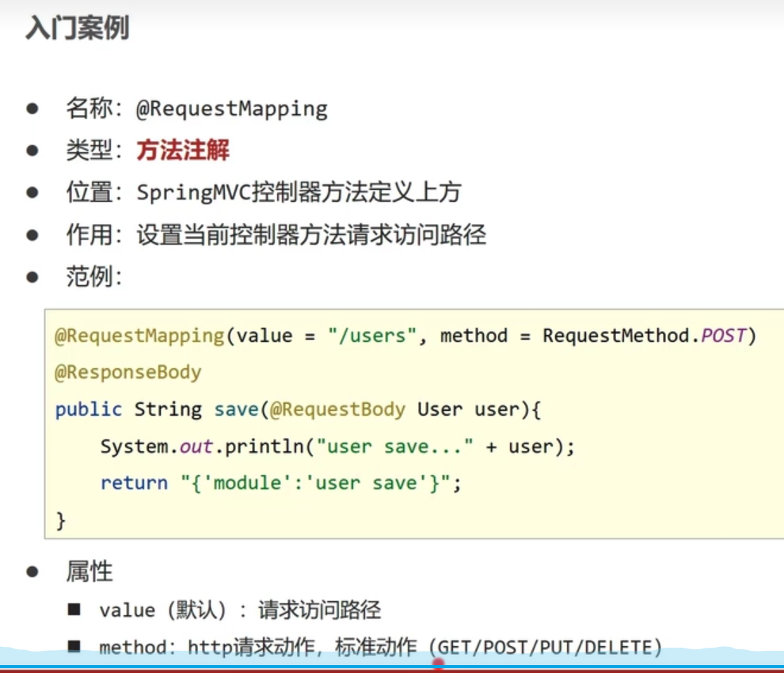Click the System.out.println code line

[x=337, y=447]
